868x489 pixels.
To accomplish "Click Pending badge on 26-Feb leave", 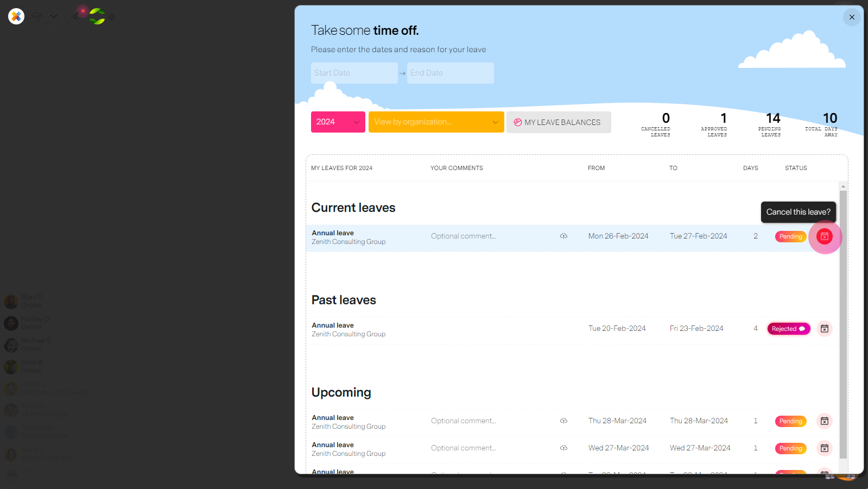I will coord(790,236).
